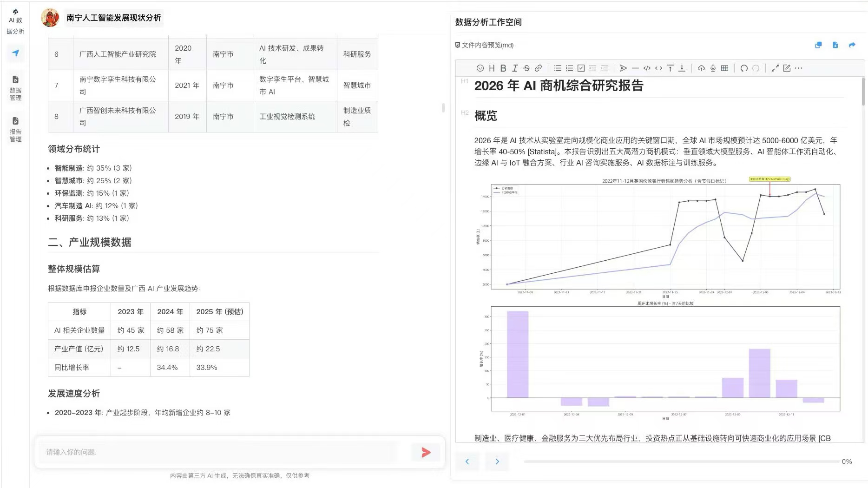Insert a hyperlink via toolbar
Viewport: 868px width, 488px height.
point(538,68)
